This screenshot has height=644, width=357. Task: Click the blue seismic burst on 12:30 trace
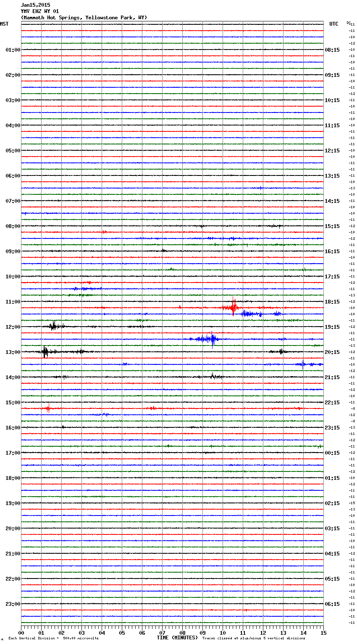click(x=208, y=339)
